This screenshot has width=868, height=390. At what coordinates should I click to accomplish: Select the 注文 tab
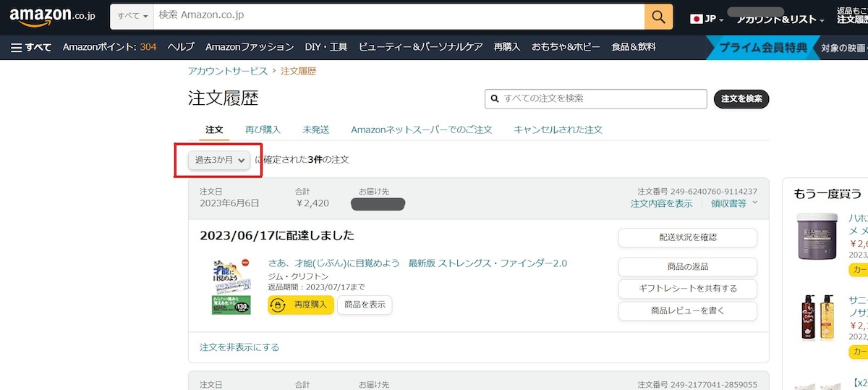pyautogui.click(x=214, y=130)
